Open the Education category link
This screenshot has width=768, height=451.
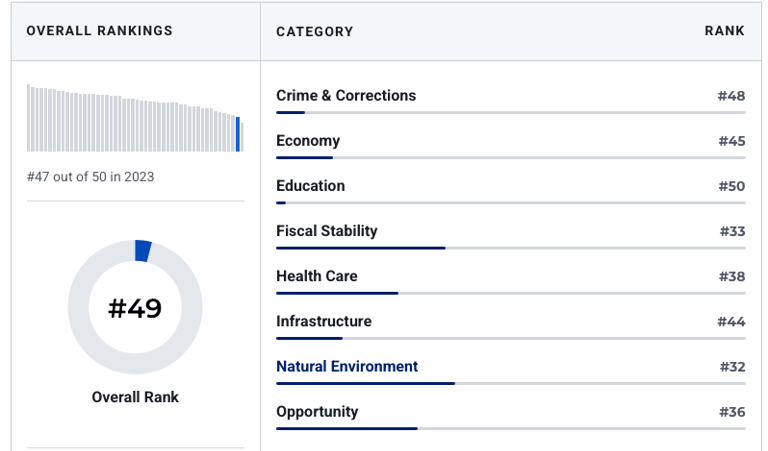pos(310,186)
